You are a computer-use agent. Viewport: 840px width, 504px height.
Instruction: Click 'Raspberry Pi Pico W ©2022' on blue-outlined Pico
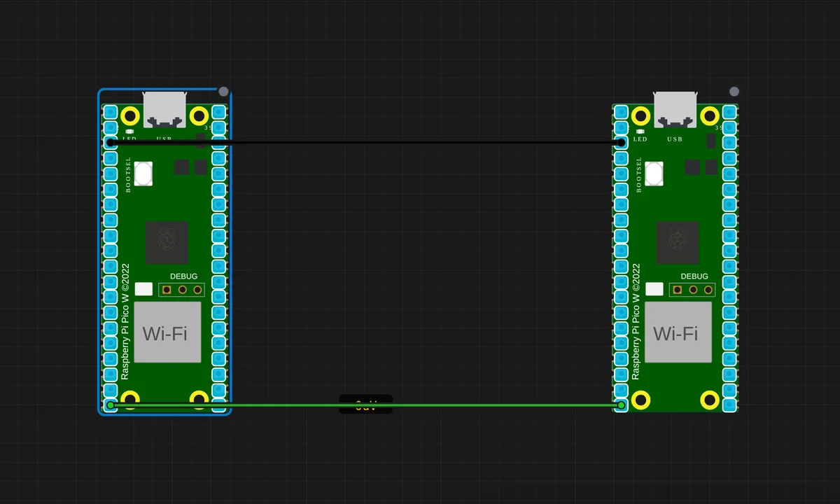(125, 322)
